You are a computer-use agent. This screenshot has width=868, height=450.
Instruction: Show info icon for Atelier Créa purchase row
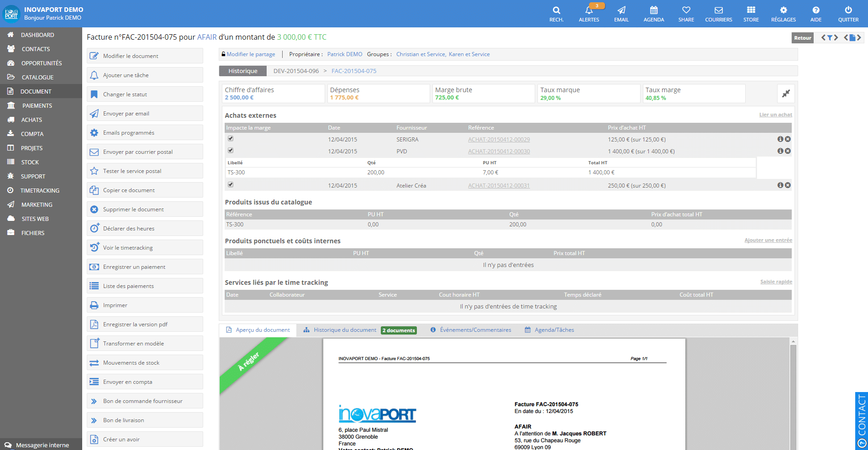[780, 185]
